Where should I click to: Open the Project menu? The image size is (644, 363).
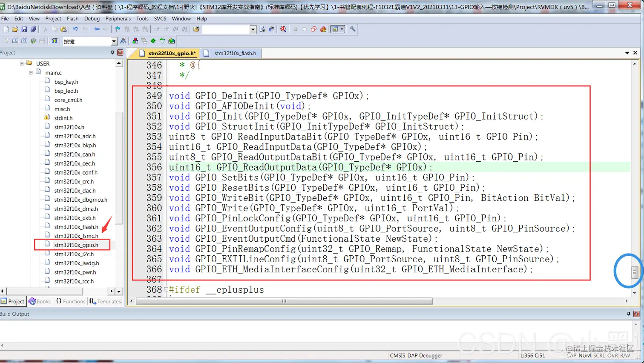(53, 19)
